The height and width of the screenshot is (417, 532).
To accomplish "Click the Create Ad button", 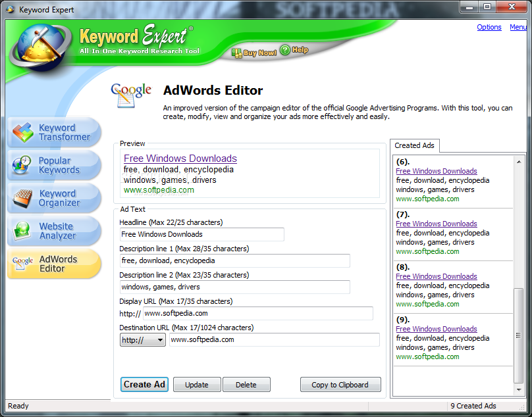I will 144,385.
